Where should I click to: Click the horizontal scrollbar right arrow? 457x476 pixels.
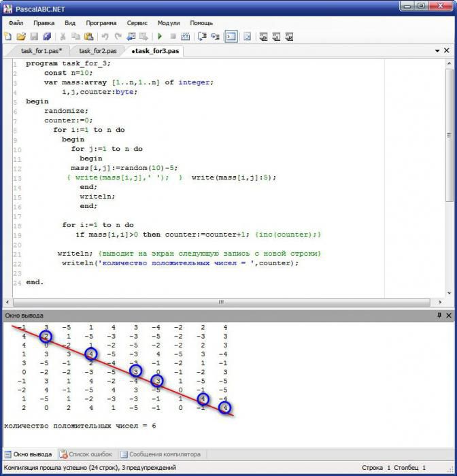pos(440,302)
